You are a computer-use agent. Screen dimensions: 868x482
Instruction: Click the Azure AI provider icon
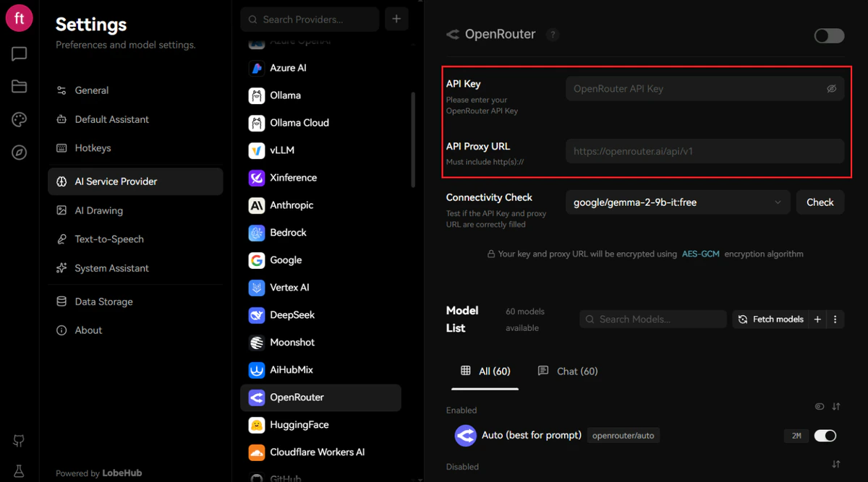click(257, 68)
